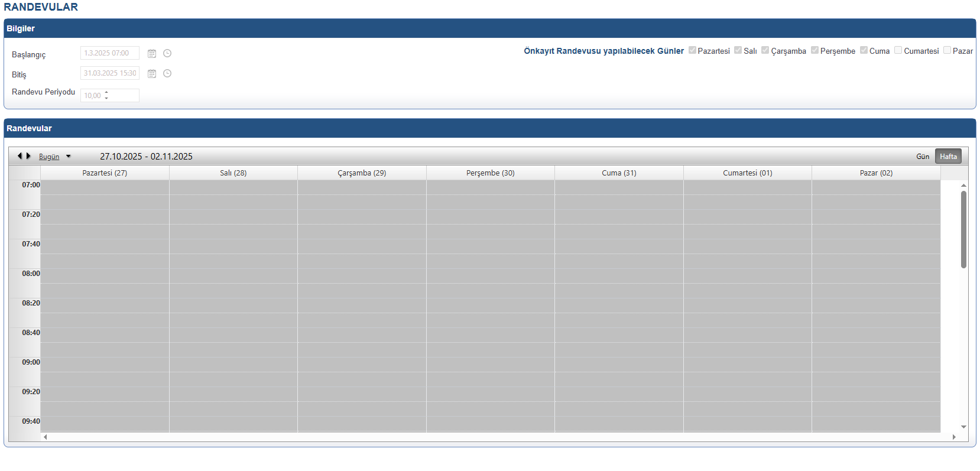Click the Başlangıç date input field
The image size is (980, 471).
click(109, 53)
